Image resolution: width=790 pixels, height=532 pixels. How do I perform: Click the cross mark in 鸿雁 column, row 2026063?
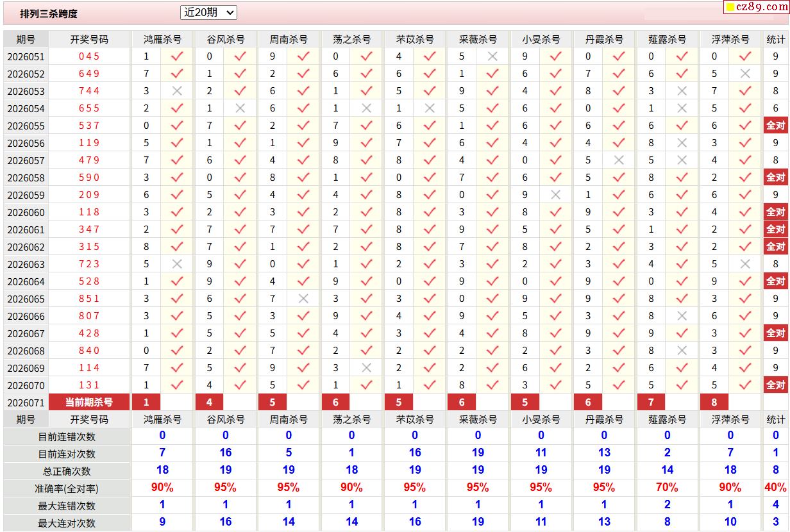177,264
